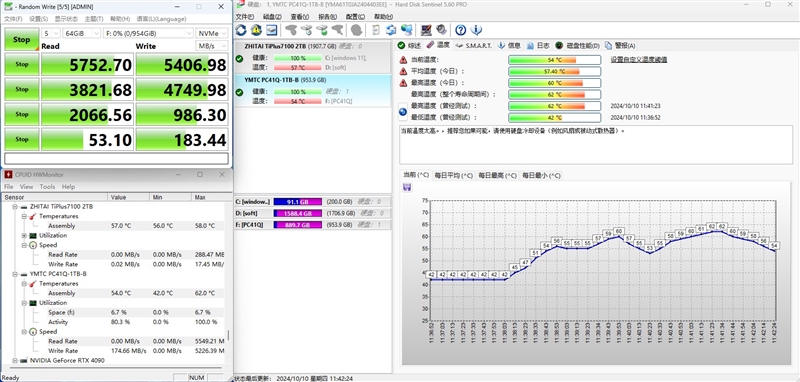The width and height of the screenshot is (800, 382).
Task: Click the disk test icon with the green mark
Action: tap(322, 30)
